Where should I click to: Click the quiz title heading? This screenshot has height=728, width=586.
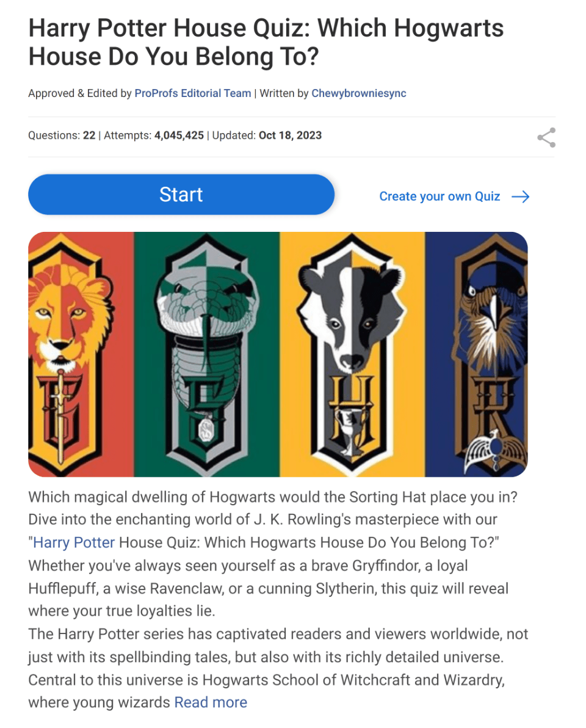(x=266, y=42)
